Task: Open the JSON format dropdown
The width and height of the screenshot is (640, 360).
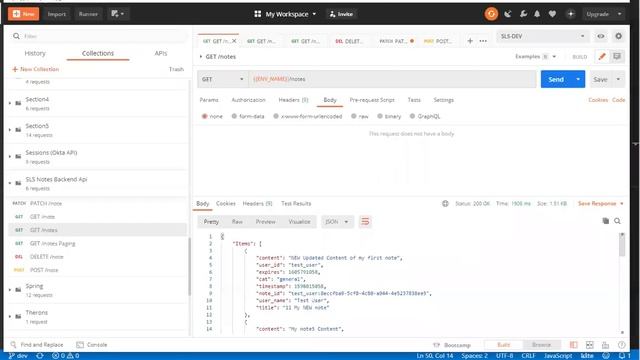Action: 336,222
